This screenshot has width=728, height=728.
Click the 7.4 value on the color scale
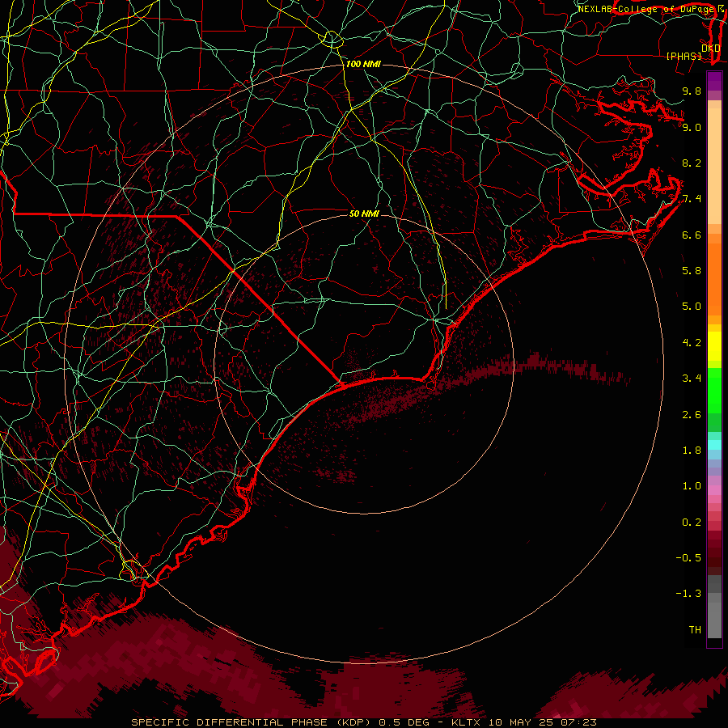(692, 199)
